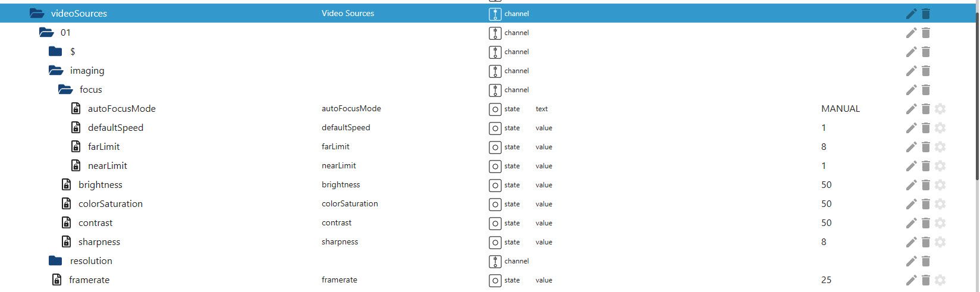Screen dimensions: 980x292
Task: Expand the $ folder
Action: coord(55,52)
